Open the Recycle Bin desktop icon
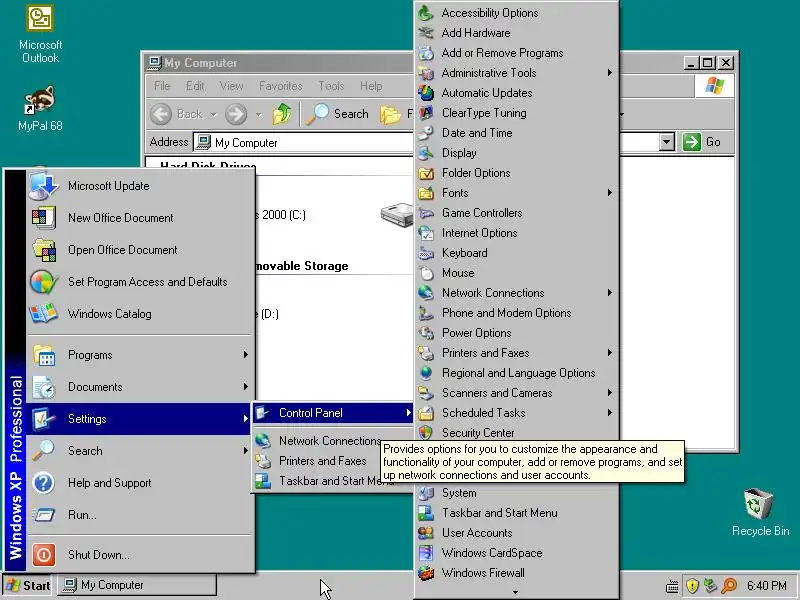This screenshot has width=800, height=600. click(759, 512)
